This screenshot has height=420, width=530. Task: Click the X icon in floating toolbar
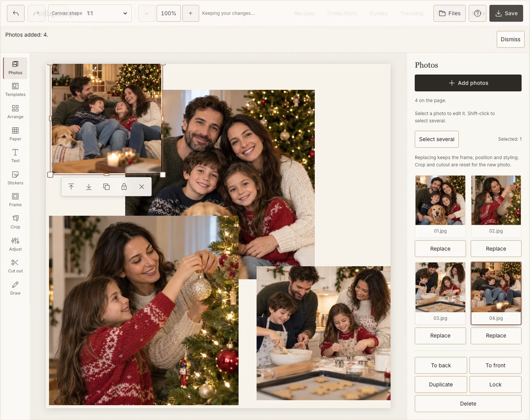(142, 187)
